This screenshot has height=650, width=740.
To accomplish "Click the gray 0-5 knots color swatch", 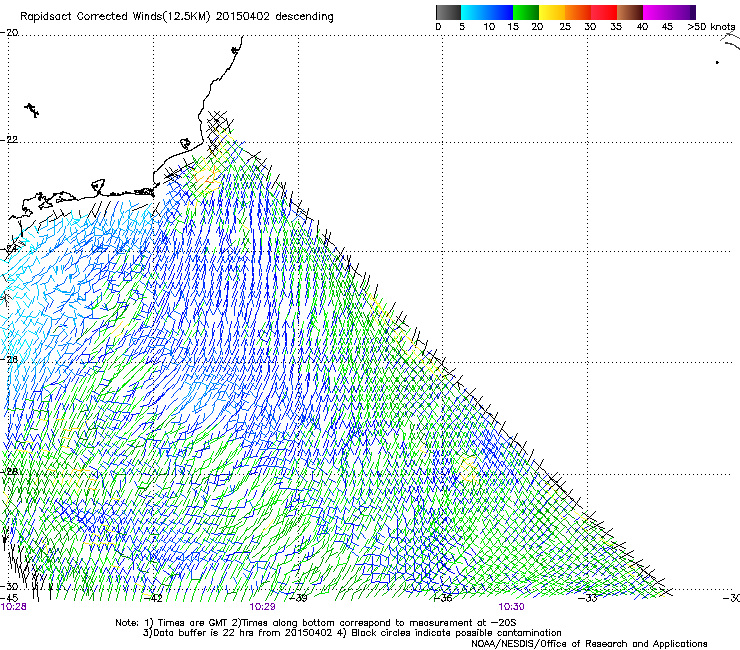I will click(448, 12).
